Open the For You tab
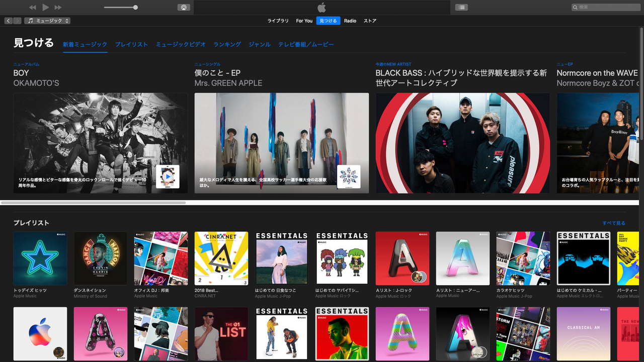 304,21
